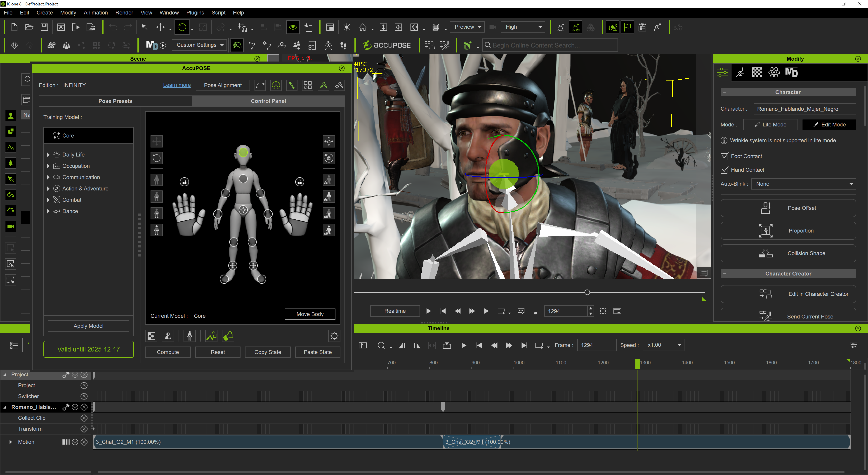Click the Collision Shape button

tap(788, 253)
